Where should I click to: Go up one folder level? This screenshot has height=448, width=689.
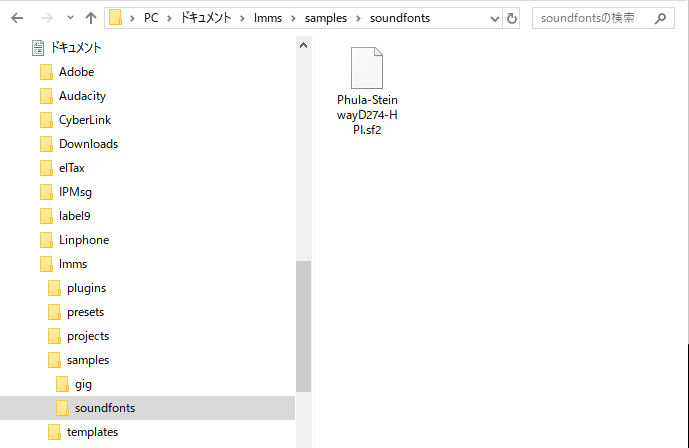click(91, 18)
